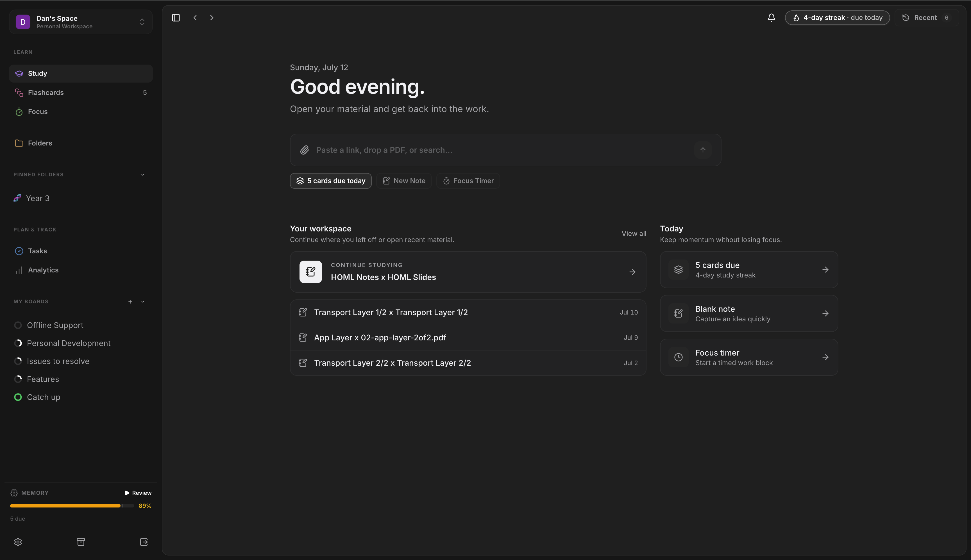Collapse the Pinned Folders section
971x560 pixels.
coord(143,175)
